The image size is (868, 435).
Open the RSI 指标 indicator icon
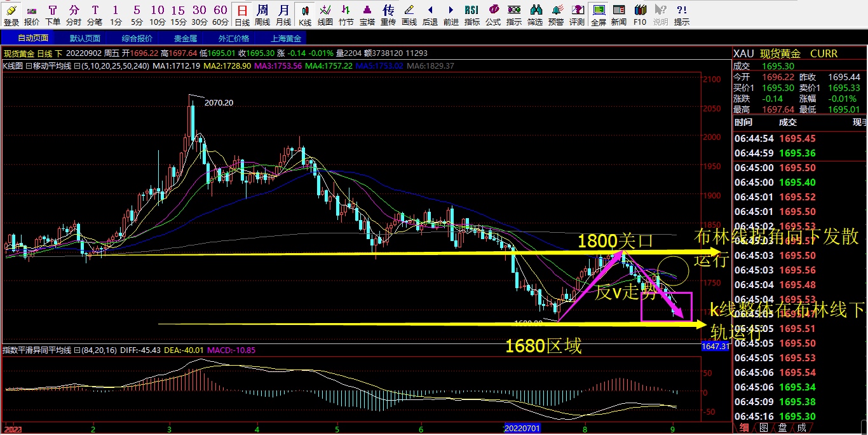click(472, 14)
